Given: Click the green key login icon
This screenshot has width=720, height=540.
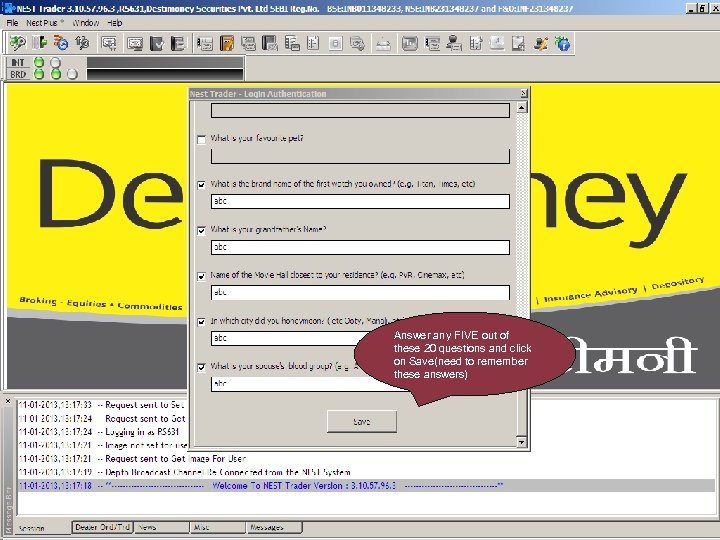Looking at the screenshot, I should pyautogui.click(x=17, y=44).
